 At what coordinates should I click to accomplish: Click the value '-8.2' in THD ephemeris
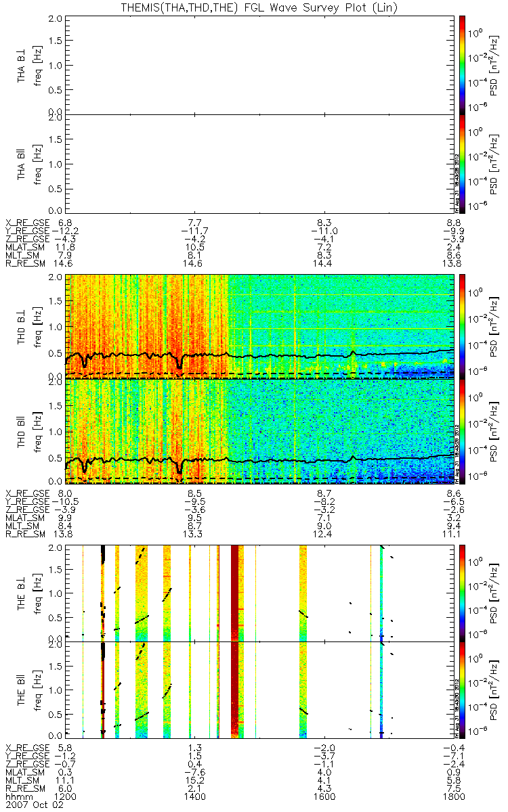click(x=323, y=502)
